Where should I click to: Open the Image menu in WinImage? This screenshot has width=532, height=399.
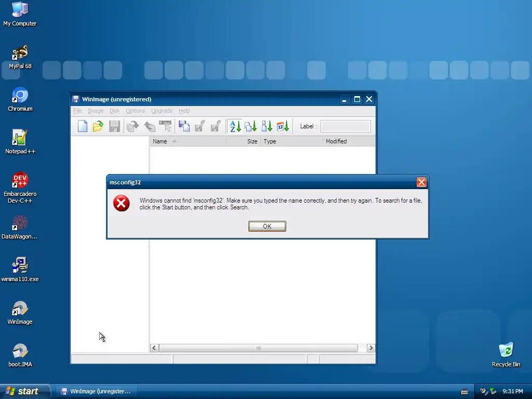[x=96, y=111]
